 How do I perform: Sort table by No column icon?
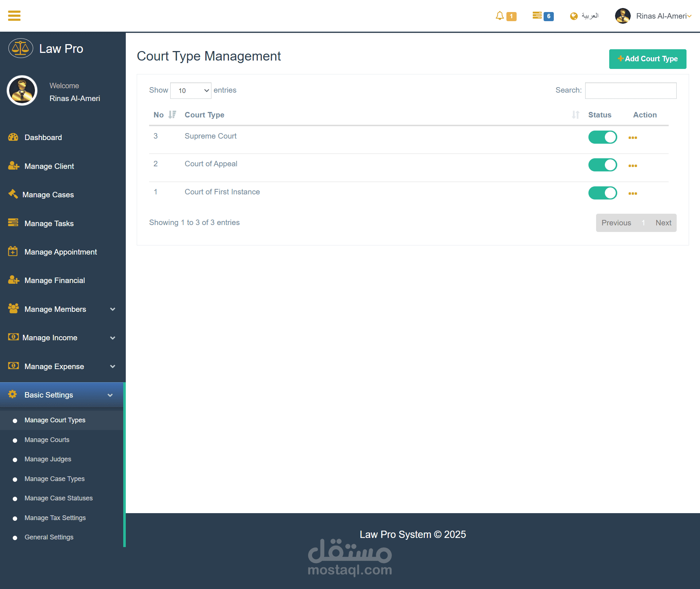click(172, 115)
